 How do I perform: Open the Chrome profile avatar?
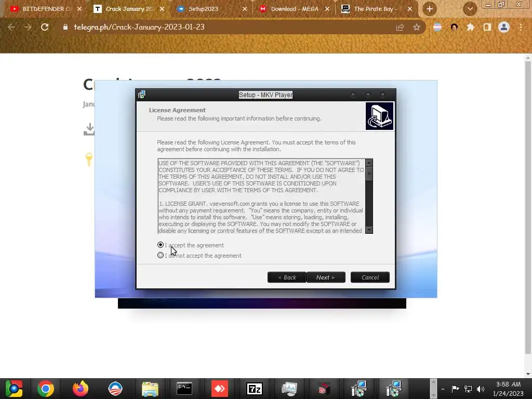tap(504, 27)
